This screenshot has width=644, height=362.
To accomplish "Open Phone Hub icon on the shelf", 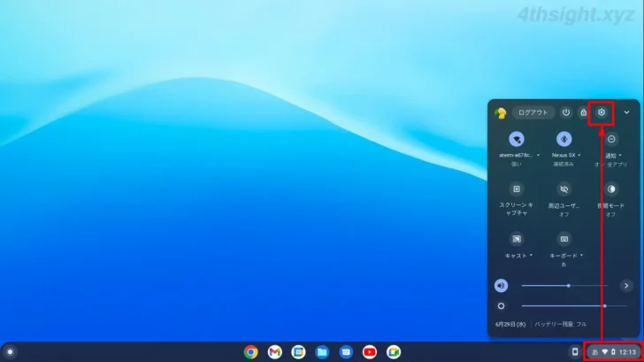I will 575,351.
